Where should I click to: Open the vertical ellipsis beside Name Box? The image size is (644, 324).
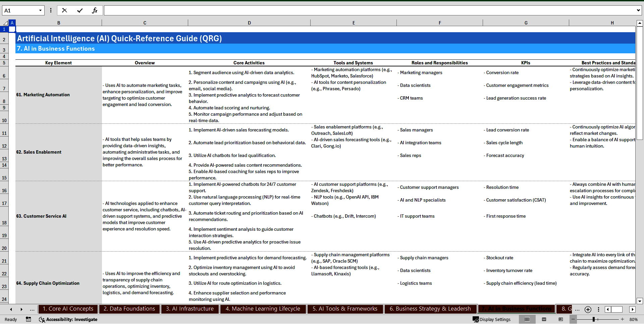(51, 10)
